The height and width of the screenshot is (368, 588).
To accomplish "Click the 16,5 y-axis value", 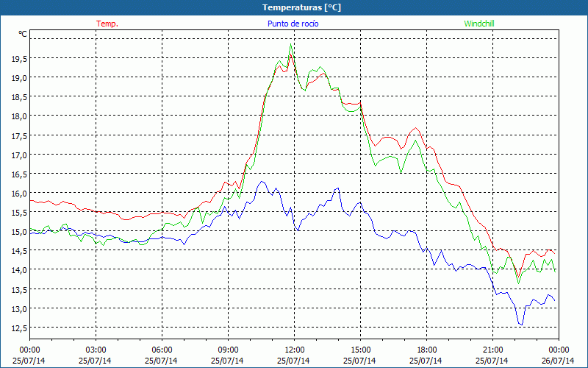I will pyautogui.click(x=20, y=174).
